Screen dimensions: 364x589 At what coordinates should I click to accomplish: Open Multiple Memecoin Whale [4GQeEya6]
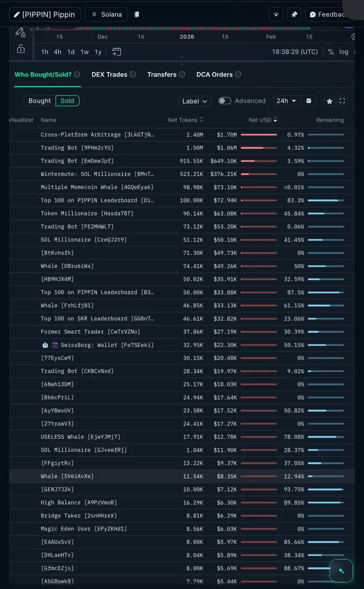click(x=97, y=187)
